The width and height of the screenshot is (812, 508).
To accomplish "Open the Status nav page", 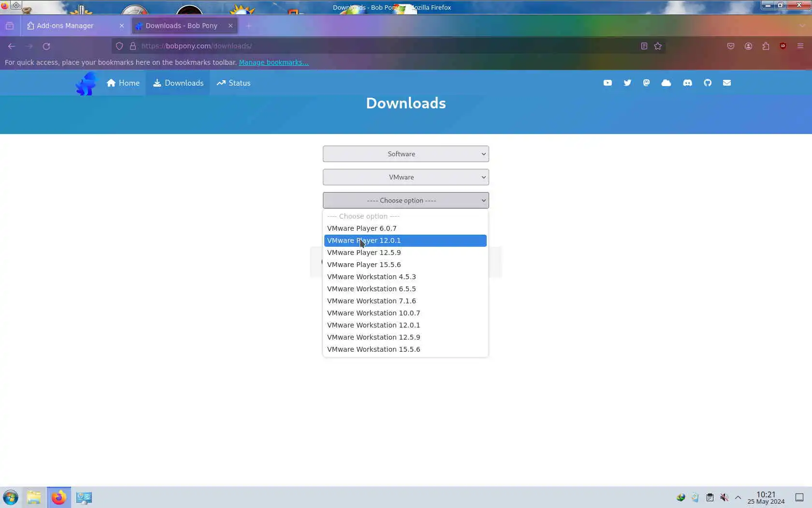I will click(x=233, y=83).
